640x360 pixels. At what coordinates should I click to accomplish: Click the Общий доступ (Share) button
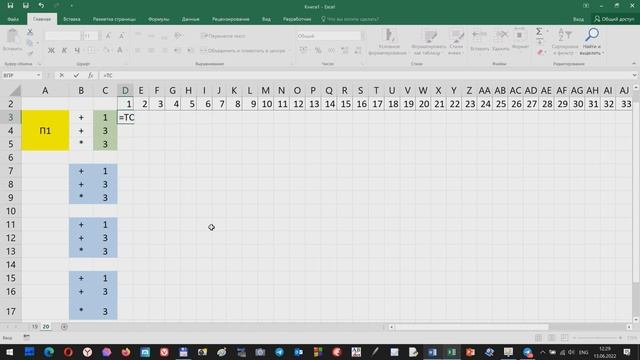(615, 19)
